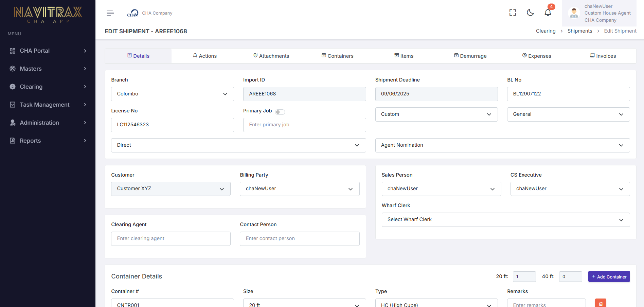The width and height of the screenshot is (644, 307).
Task: Open the Branch dropdown showing Colombo
Action: [x=172, y=94]
